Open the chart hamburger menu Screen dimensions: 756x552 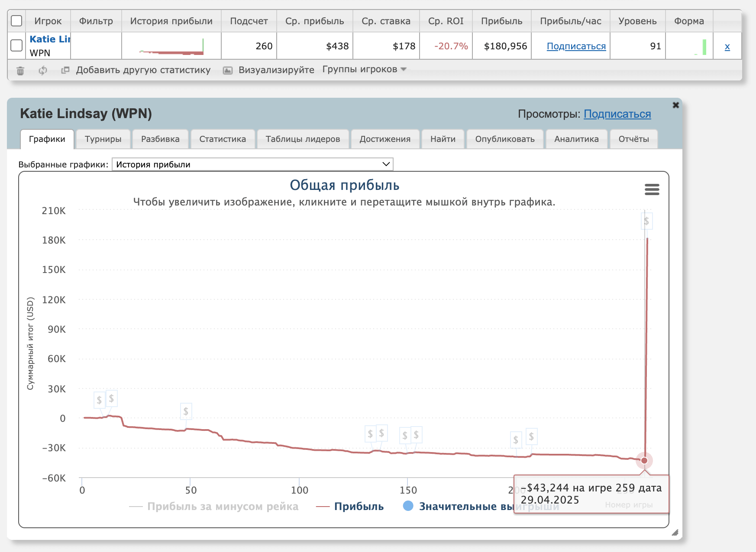click(x=652, y=189)
